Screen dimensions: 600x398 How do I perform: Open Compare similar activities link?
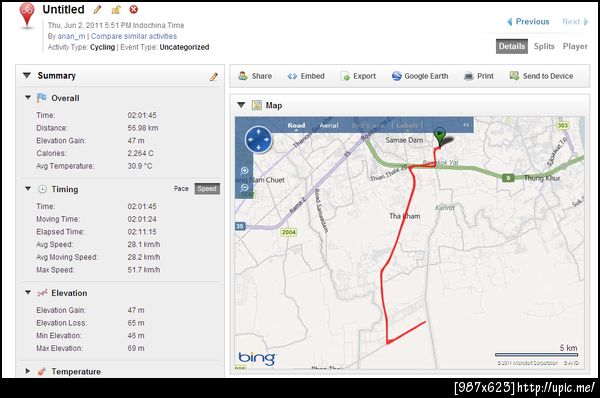click(134, 36)
